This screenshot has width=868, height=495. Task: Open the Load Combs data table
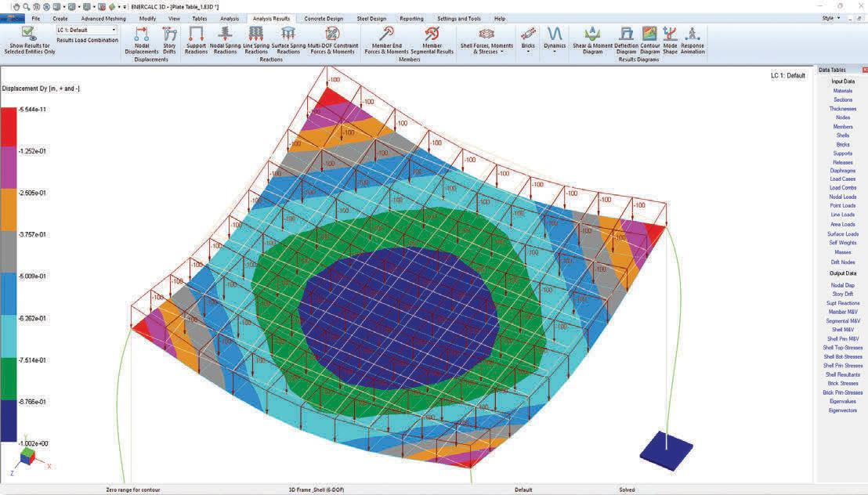(842, 188)
